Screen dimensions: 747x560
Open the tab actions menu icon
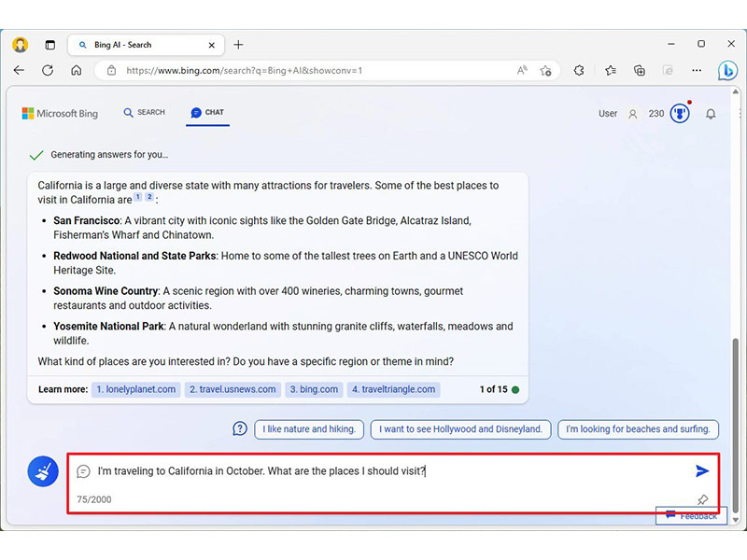pyautogui.click(x=50, y=45)
